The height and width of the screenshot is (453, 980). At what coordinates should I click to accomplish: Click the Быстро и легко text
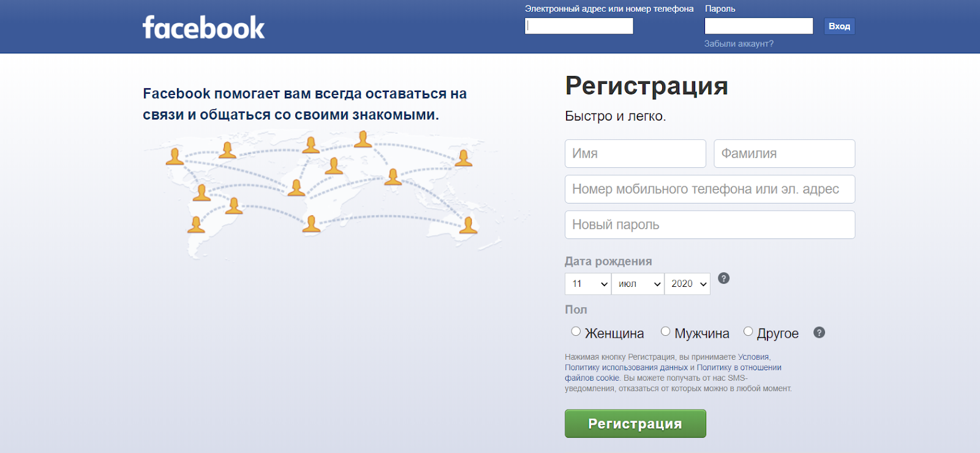615,116
